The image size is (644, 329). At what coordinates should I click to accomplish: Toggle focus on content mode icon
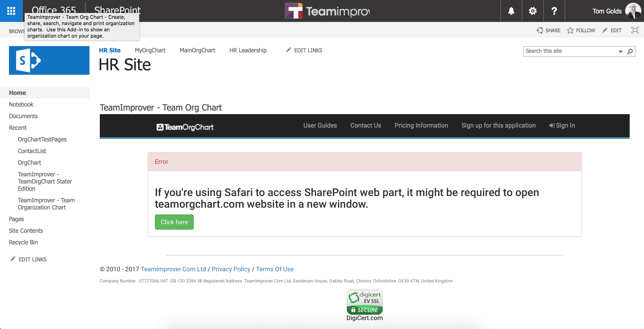(x=635, y=30)
